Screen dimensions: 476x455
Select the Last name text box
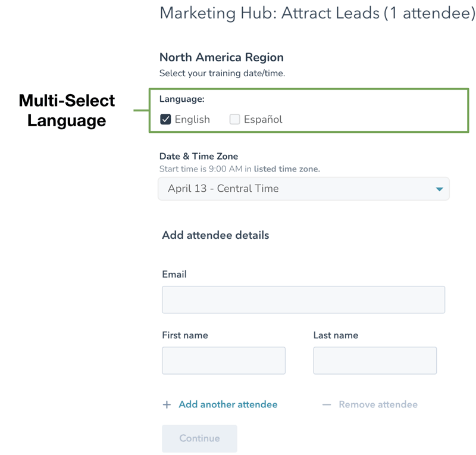375,360
